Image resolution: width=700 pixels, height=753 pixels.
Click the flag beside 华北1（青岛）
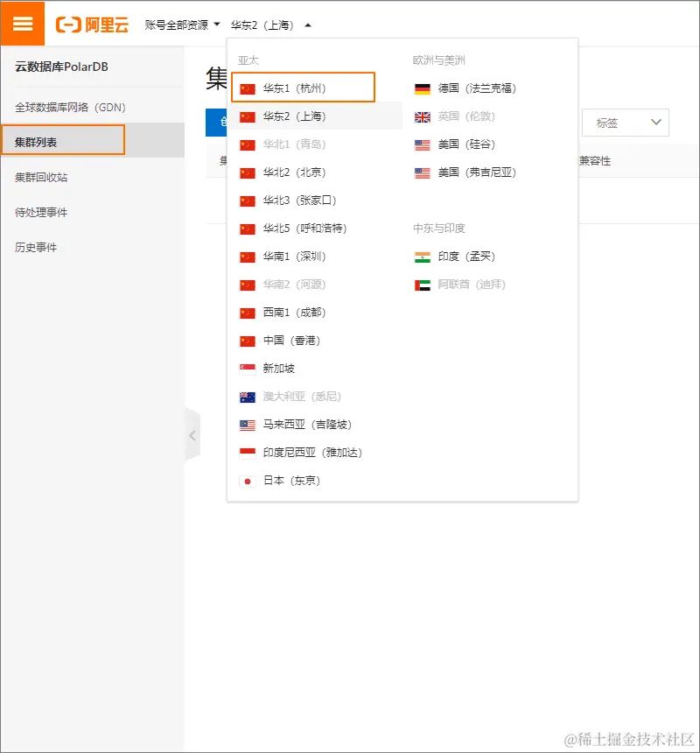point(248,145)
